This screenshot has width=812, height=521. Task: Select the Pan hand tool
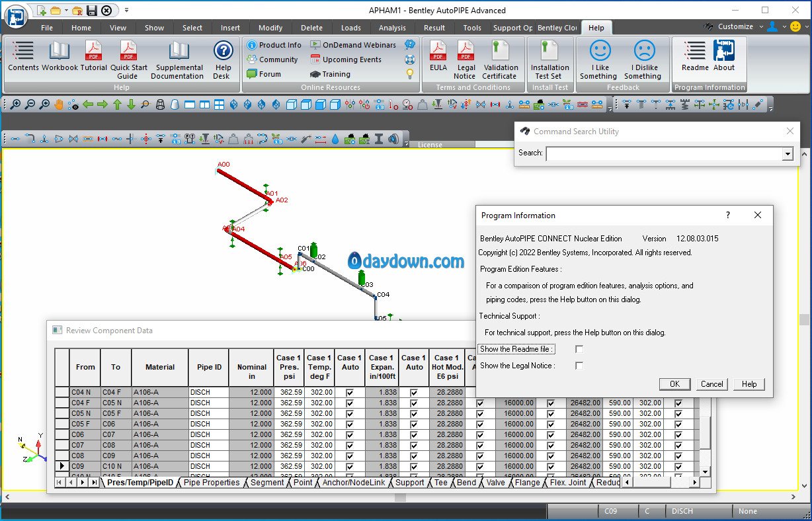point(59,104)
